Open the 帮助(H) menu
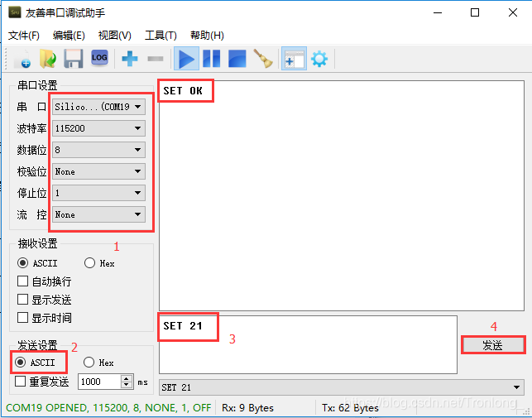 (207, 36)
